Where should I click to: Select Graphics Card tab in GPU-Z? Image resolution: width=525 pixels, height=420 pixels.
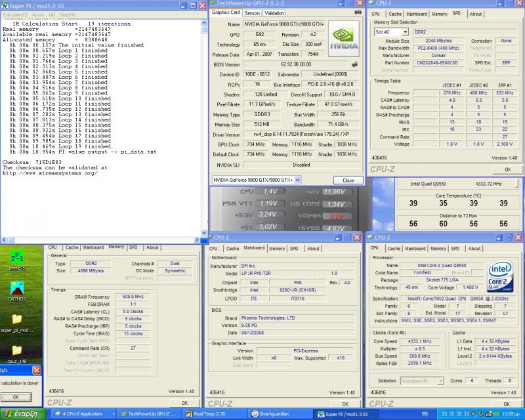point(226,12)
